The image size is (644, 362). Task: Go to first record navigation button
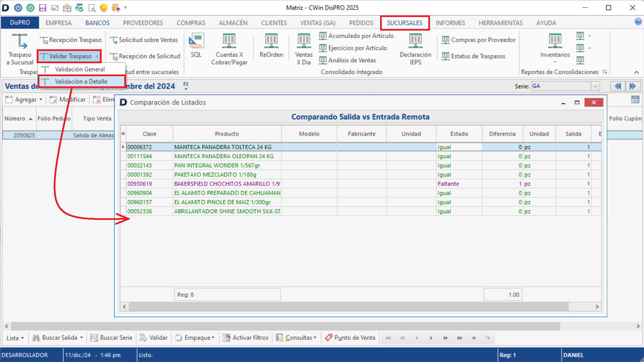pyautogui.click(x=388, y=338)
